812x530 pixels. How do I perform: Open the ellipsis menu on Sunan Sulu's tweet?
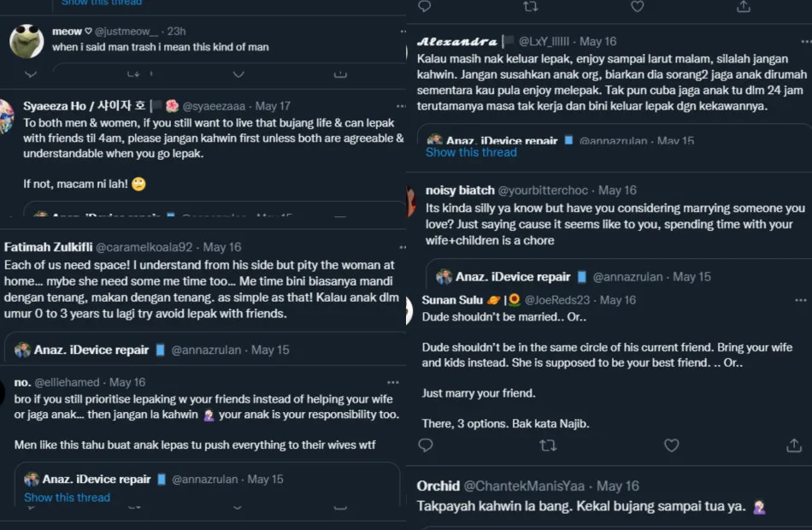[800, 300]
